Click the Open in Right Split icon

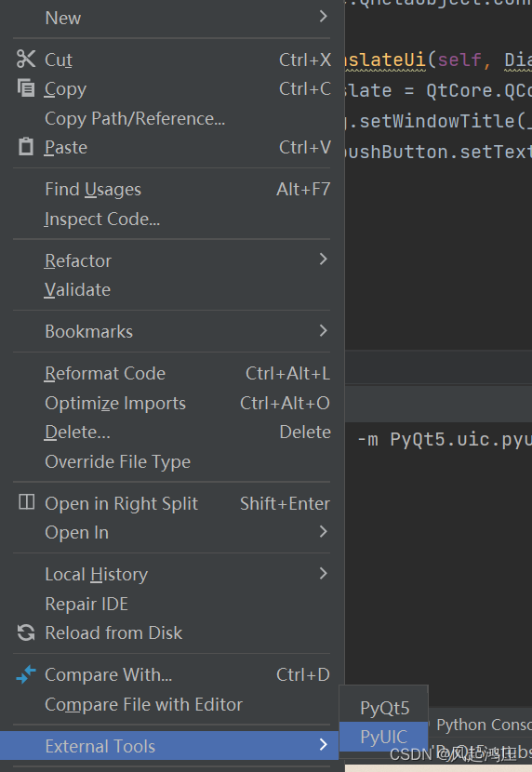27,502
